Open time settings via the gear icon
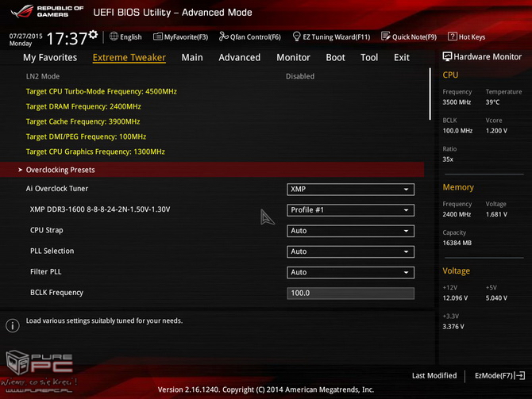 pyautogui.click(x=93, y=34)
